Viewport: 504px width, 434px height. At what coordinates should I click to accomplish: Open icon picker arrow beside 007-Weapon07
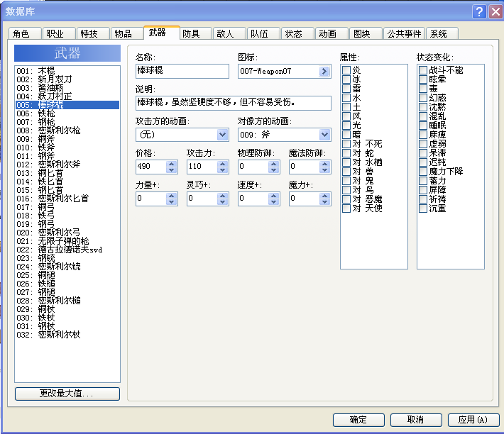tap(324, 71)
